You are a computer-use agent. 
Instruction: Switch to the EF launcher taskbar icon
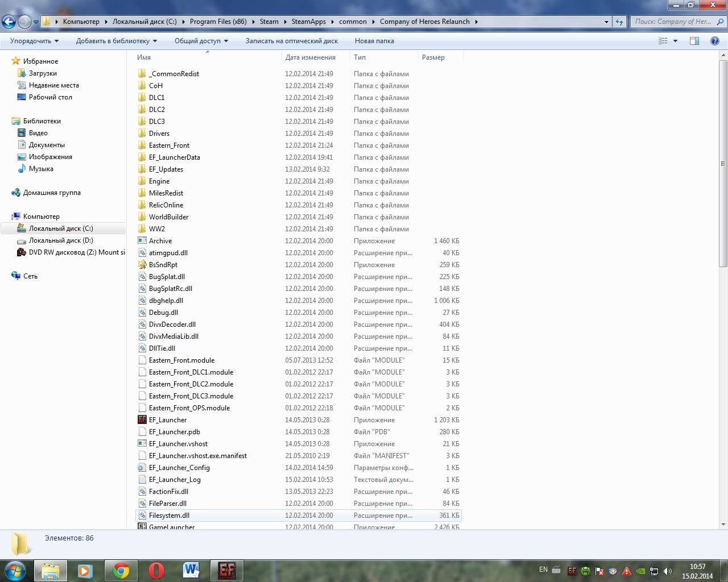pyautogui.click(x=227, y=571)
